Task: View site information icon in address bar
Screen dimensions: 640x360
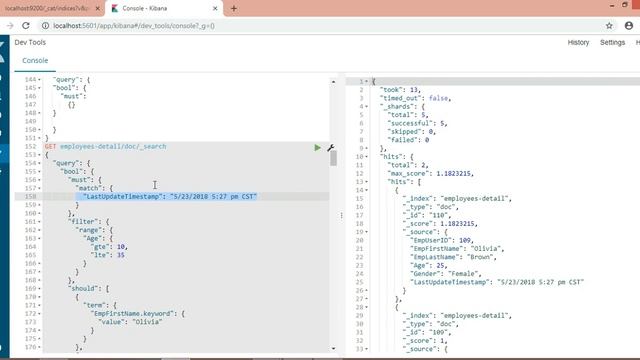Action: coord(45,26)
